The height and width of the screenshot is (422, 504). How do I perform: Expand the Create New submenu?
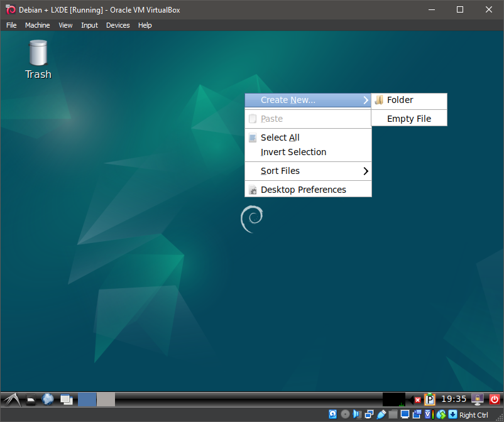coord(307,100)
